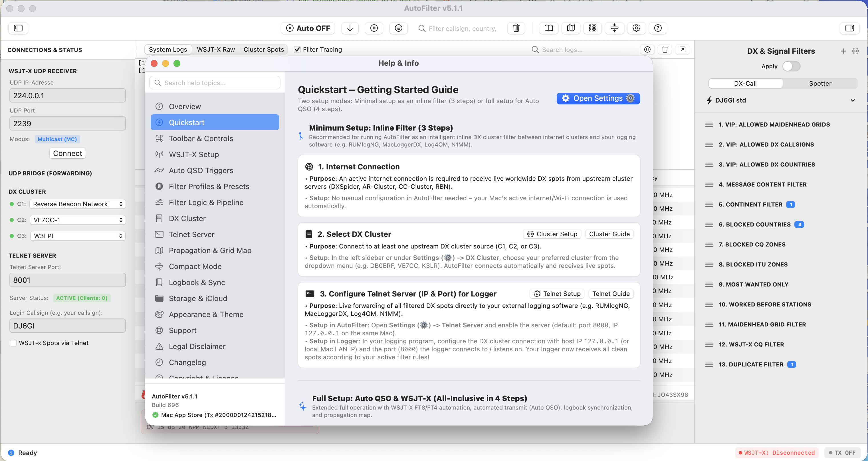Toggle the left sidebar panel icon
The width and height of the screenshot is (868, 461).
click(x=18, y=28)
